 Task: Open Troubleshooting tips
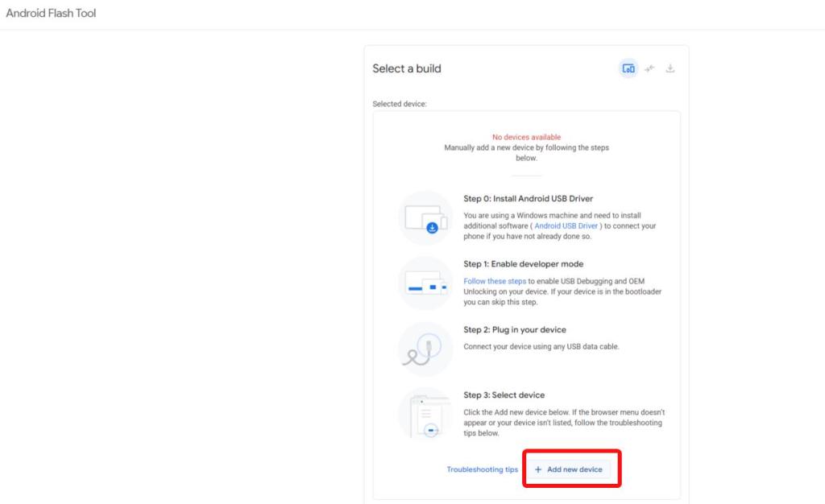coord(483,469)
